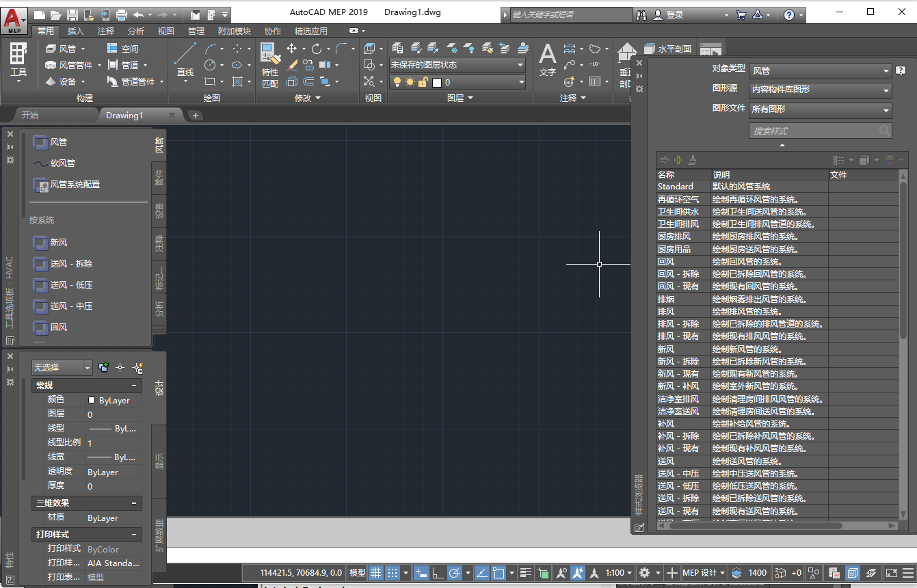Viewport: 917px width, 588px height.
Task: Open the 对象类型 dropdown showing 风管
Action: point(819,70)
